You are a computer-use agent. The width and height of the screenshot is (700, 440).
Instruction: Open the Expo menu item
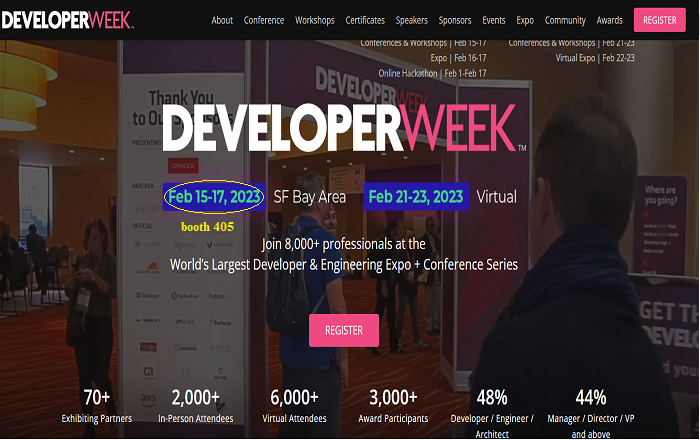click(525, 21)
